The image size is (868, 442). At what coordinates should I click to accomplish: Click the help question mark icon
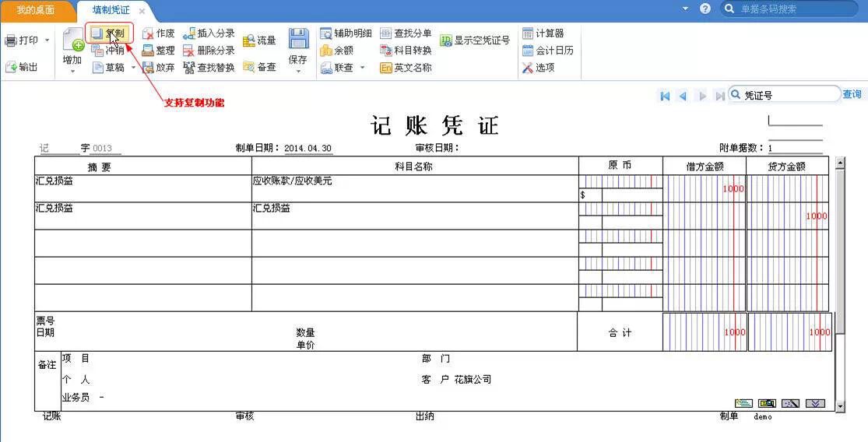click(x=705, y=9)
